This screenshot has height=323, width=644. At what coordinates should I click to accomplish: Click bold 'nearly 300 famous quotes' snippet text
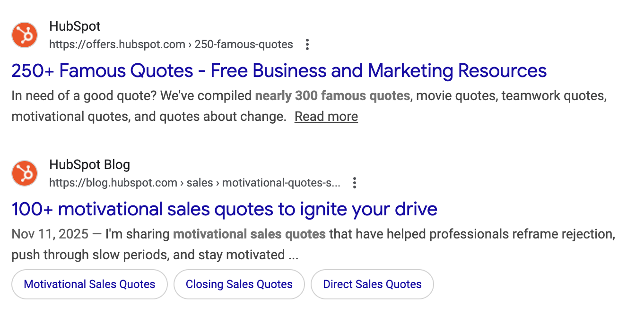[332, 96]
